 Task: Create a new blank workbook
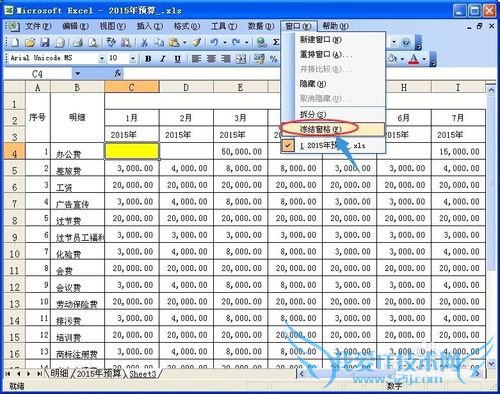pyautogui.click(x=15, y=43)
